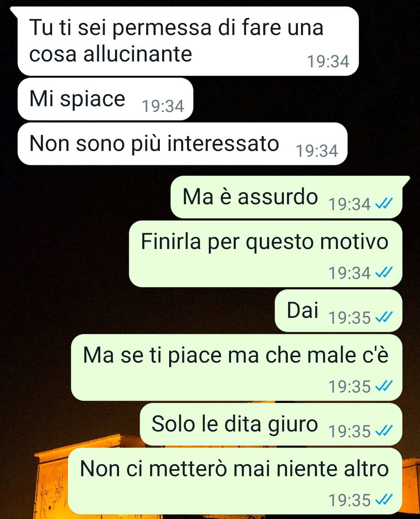Viewport: 420px width, 519px height.
Task: Select the 'Ma è assurdo' sent message
Action: tap(286, 197)
